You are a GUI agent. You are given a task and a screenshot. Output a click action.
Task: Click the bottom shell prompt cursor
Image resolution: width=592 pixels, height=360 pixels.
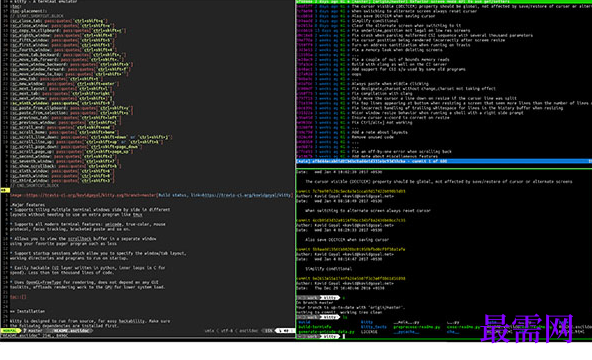(x=344, y=336)
